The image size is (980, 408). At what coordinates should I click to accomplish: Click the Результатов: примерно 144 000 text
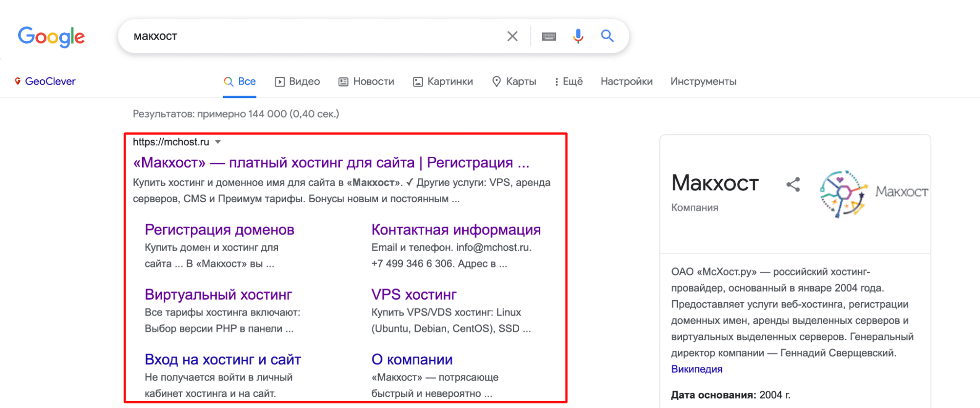pos(236,114)
